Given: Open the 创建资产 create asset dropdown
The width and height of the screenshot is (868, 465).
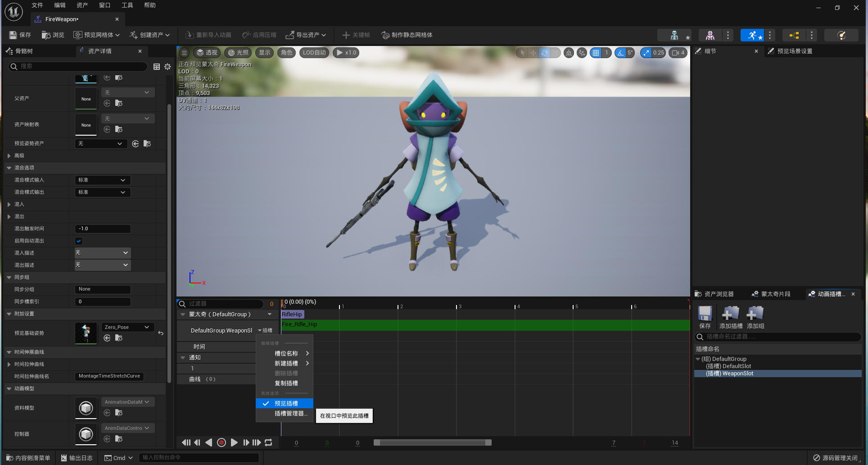Looking at the screenshot, I should (149, 35).
